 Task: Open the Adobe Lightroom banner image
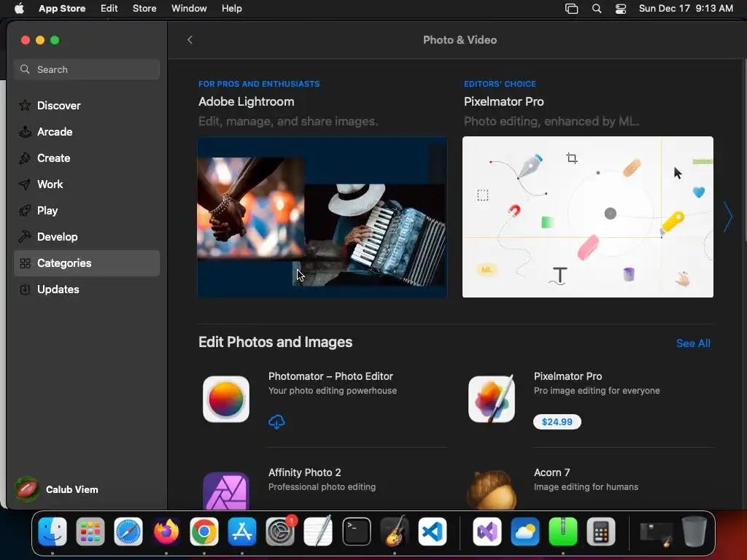coord(322,217)
